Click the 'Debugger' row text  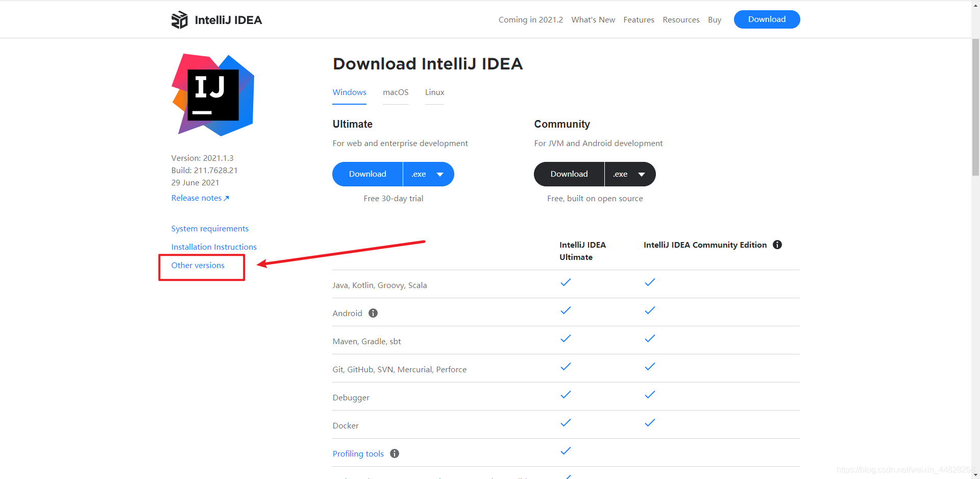pyautogui.click(x=351, y=398)
